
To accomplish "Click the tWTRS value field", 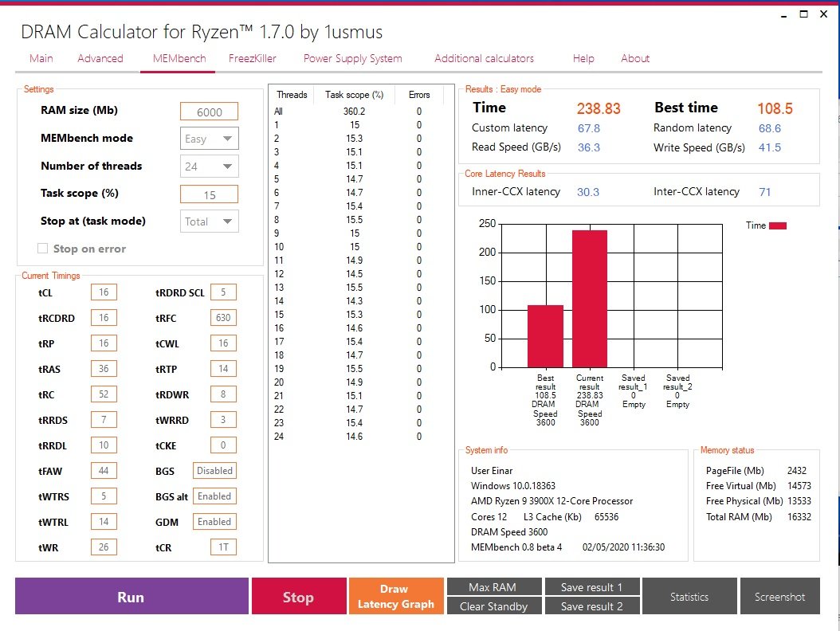I will (104, 496).
